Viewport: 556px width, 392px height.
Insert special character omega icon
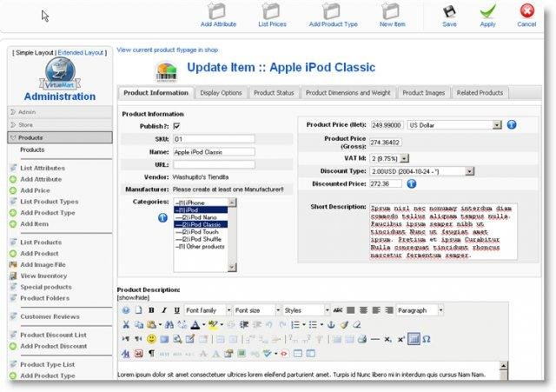click(x=427, y=339)
